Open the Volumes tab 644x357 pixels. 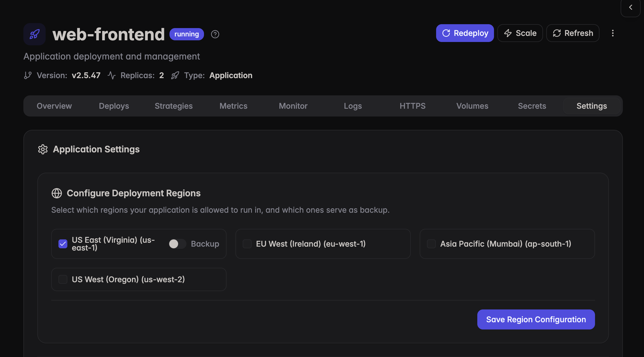[x=472, y=106]
